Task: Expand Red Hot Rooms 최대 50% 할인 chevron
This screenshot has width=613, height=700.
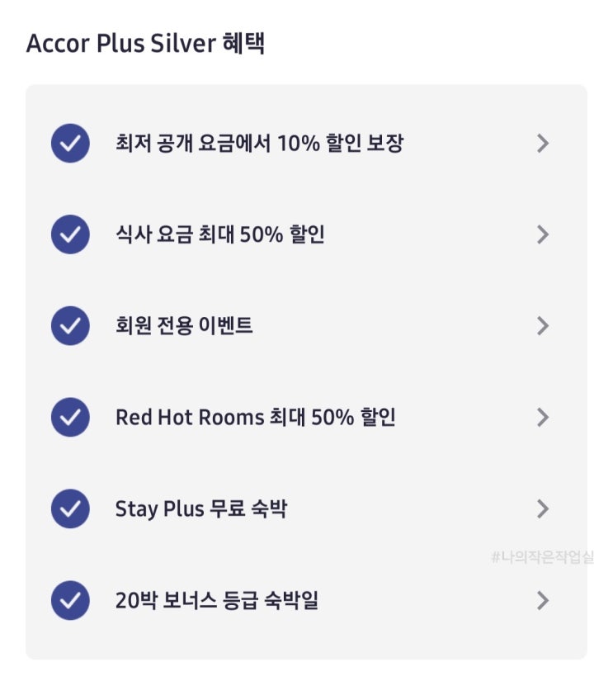Action: tap(542, 418)
